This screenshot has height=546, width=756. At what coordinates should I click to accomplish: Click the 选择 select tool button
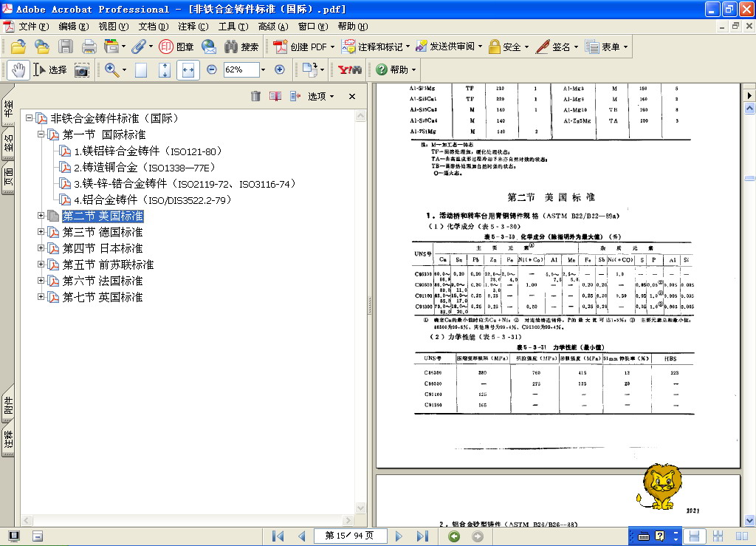tap(51, 70)
